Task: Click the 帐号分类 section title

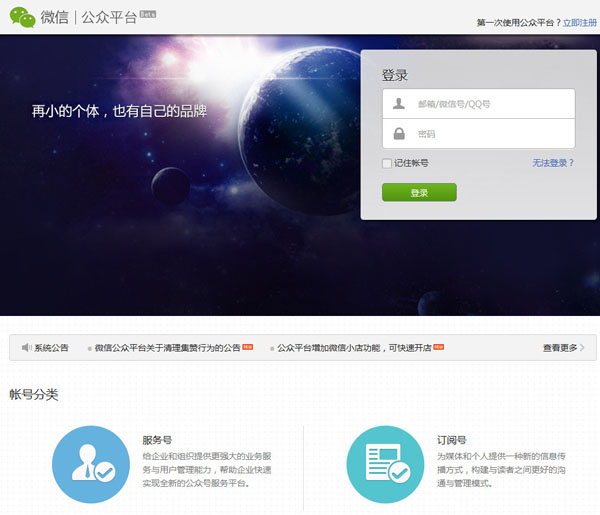Action: tap(34, 394)
